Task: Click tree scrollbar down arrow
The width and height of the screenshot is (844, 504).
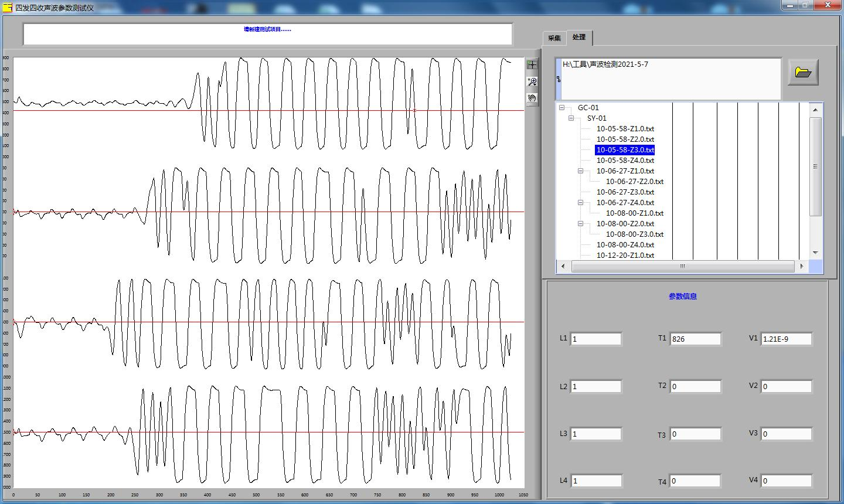Action: click(815, 253)
